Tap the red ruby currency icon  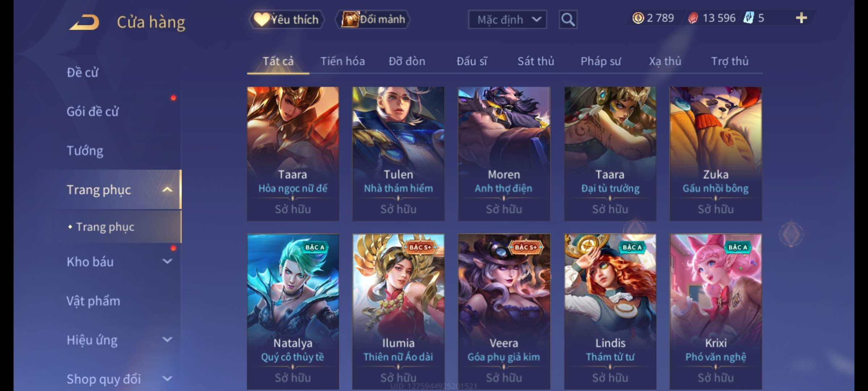tap(693, 18)
